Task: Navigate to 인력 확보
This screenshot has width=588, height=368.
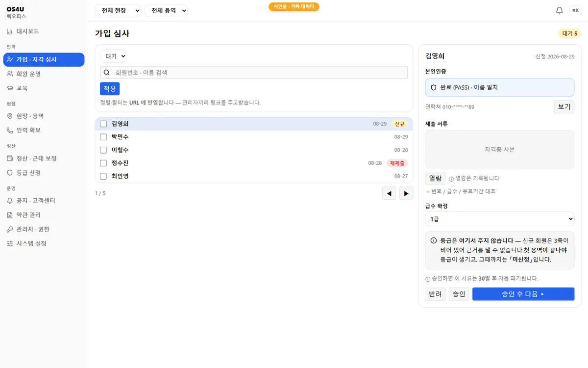Action: click(44, 131)
